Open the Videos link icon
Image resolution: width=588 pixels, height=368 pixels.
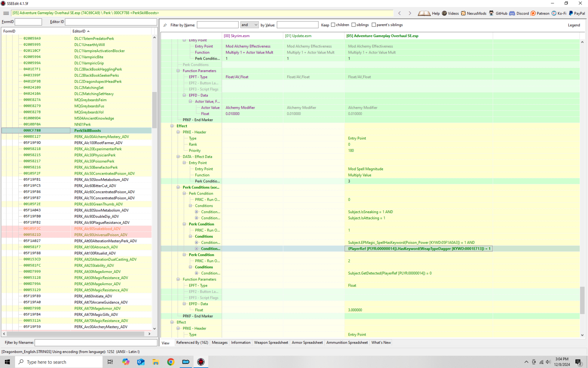[x=444, y=13]
